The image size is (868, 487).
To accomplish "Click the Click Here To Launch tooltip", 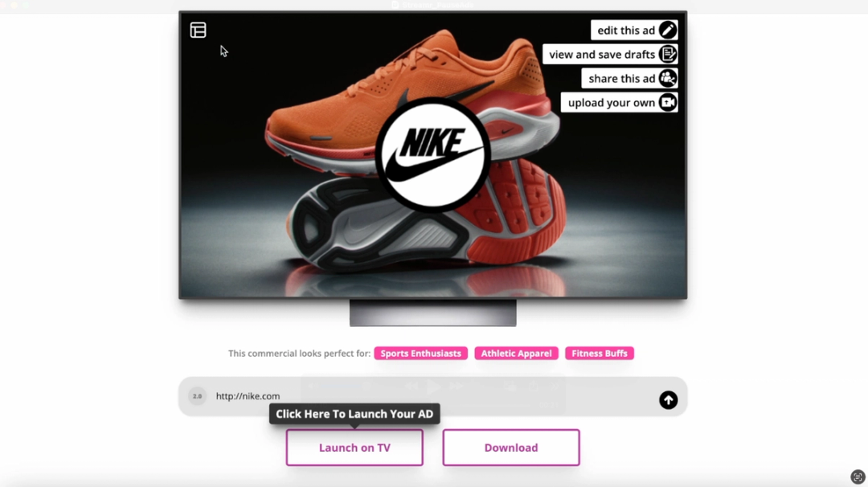I will [354, 414].
